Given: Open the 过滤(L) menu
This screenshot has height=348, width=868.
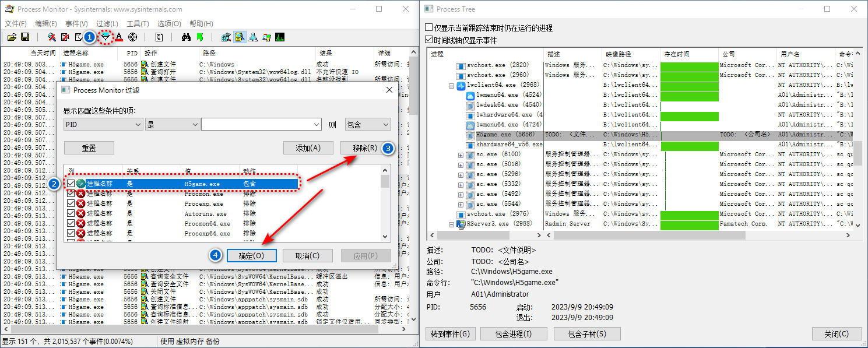Looking at the screenshot, I should pyautogui.click(x=107, y=24).
